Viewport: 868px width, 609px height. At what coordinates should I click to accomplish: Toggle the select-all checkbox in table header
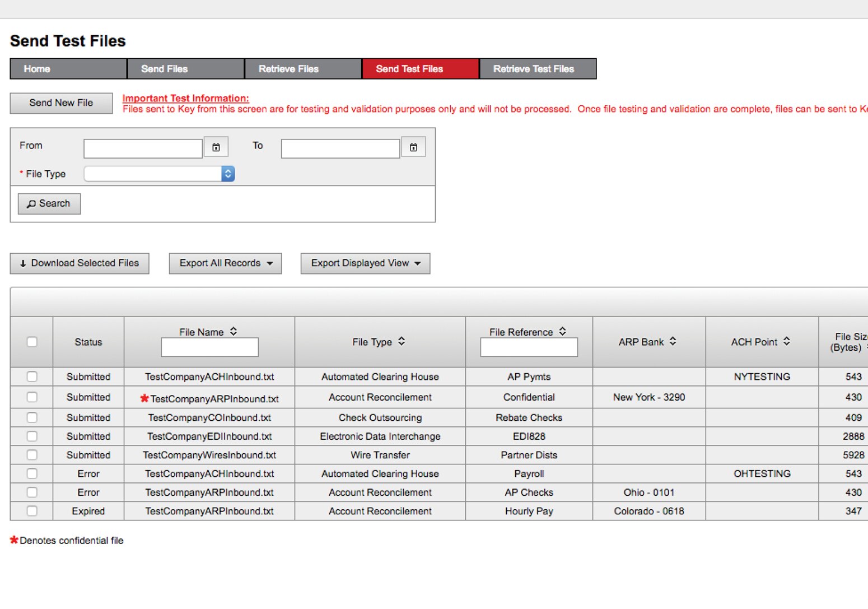point(32,342)
